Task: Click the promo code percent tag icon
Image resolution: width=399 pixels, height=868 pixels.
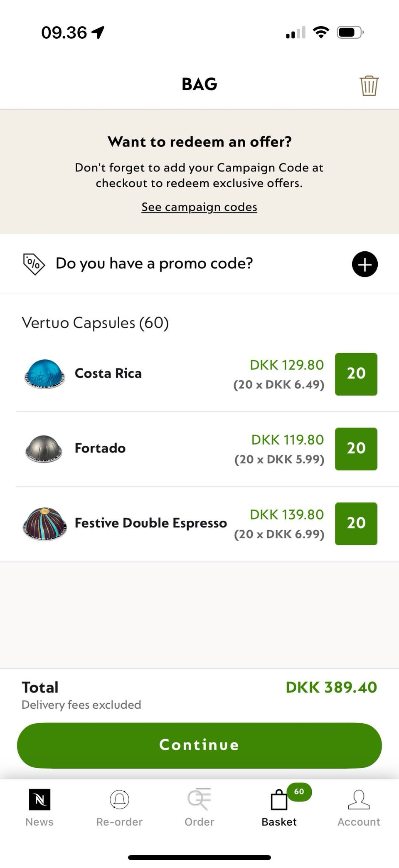Action: click(x=34, y=264)
